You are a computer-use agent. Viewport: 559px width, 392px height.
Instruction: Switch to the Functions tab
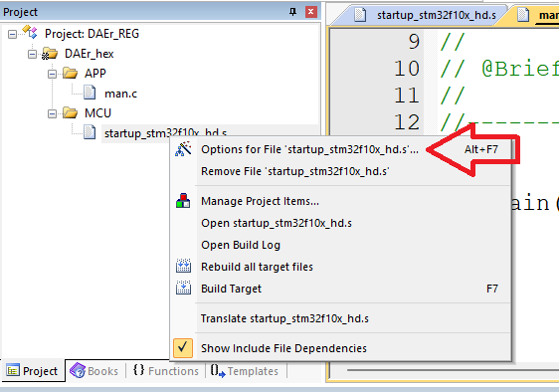(x=166, y=371)
